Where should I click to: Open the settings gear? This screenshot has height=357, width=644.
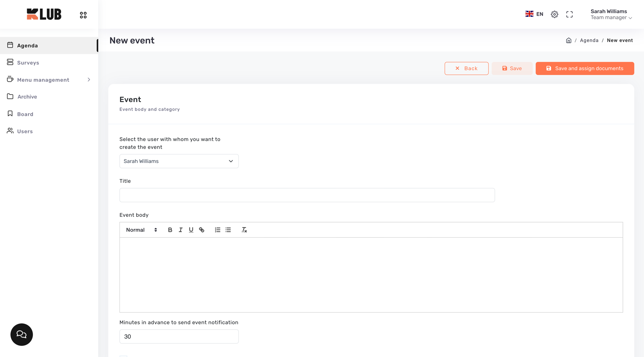click(x=554, y=14)
